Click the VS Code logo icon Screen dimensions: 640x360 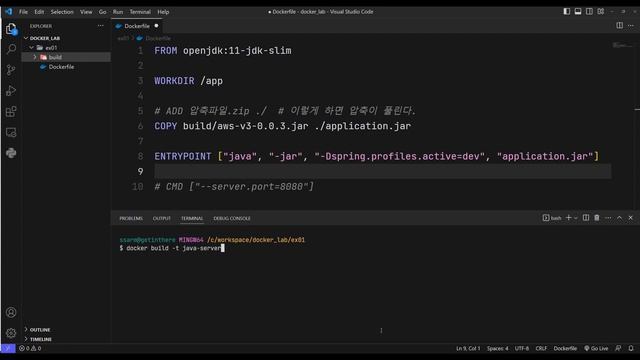9,11
